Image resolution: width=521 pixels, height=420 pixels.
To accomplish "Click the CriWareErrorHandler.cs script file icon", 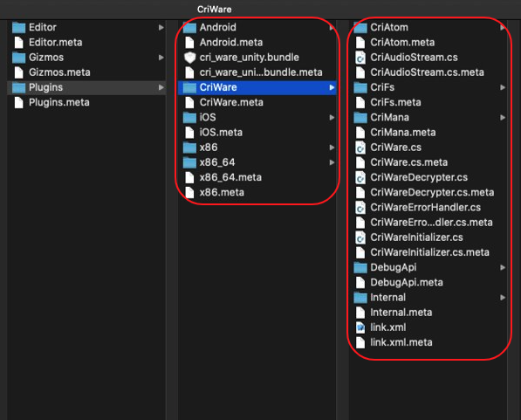I will coord(360,208).
